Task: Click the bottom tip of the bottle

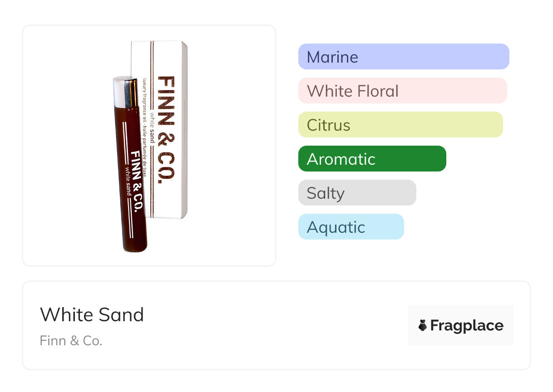Action: (x=135, y=249)
